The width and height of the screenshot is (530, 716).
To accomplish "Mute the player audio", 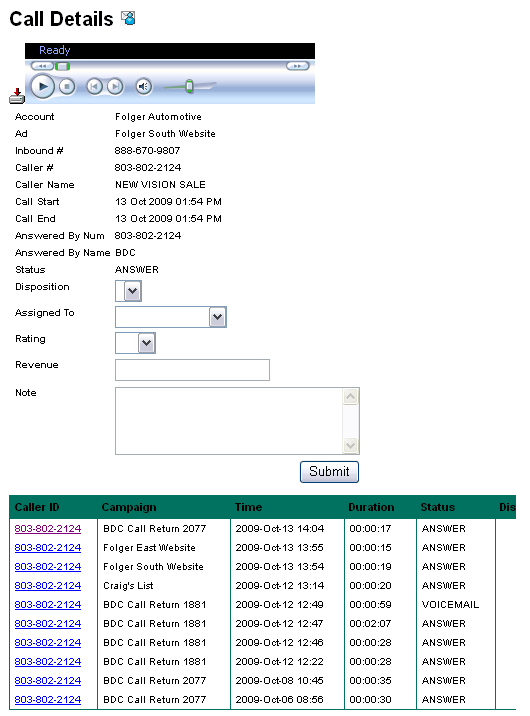I will pos(144,86).
